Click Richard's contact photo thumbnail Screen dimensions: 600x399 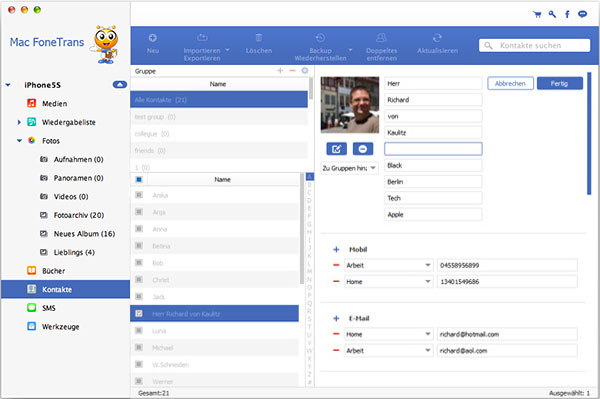coord(350,105)
